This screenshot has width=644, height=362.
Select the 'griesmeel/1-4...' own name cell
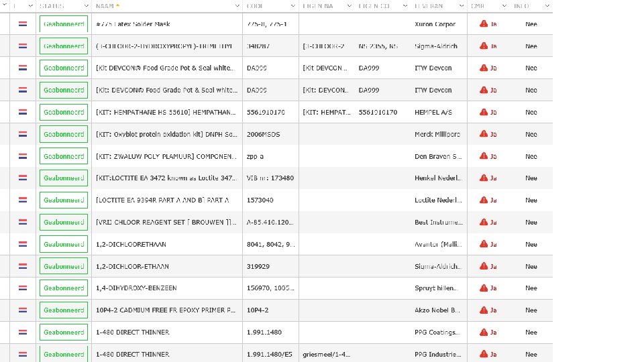pos(327,354)
